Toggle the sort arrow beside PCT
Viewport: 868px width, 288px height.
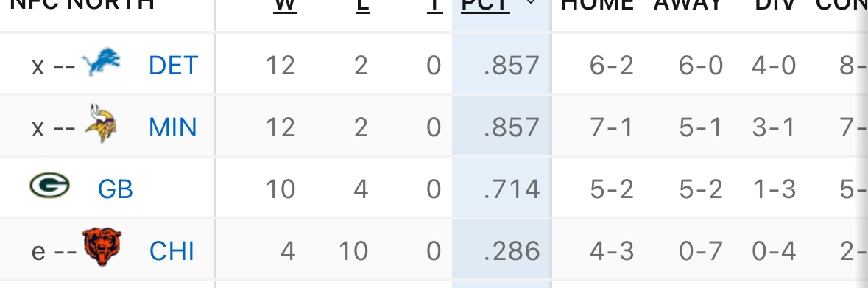tap(530, 3)
